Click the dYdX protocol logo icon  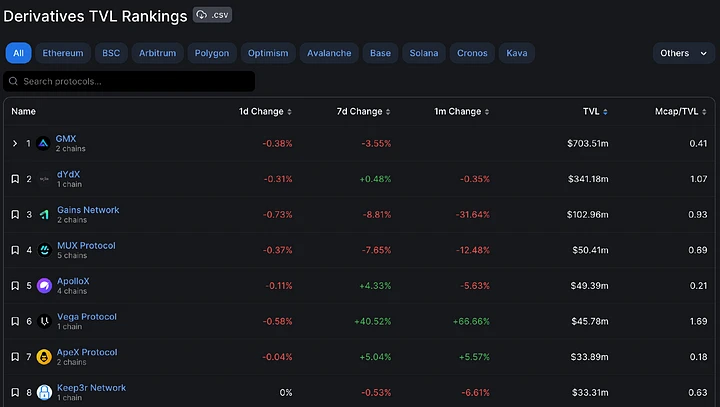[x=44, y=179]
